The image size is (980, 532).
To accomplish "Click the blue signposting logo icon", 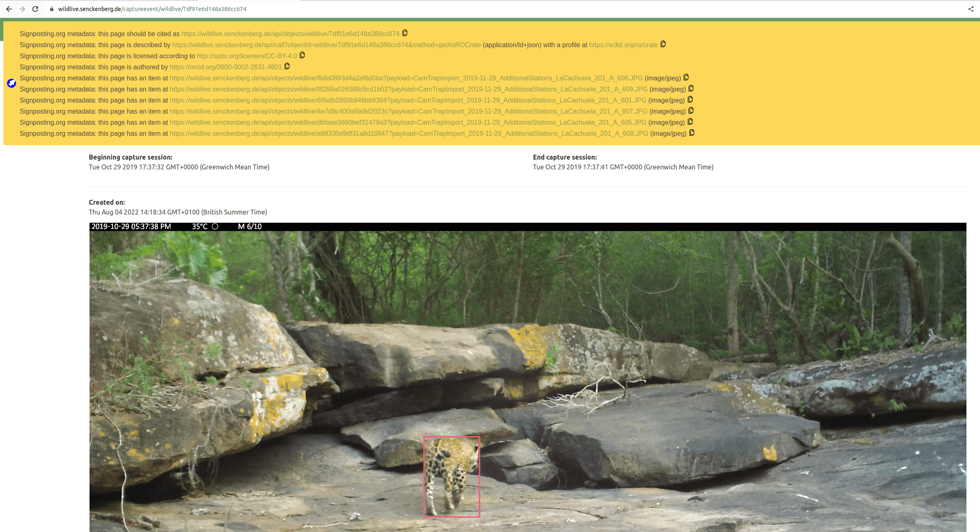I will pos(11,83).
